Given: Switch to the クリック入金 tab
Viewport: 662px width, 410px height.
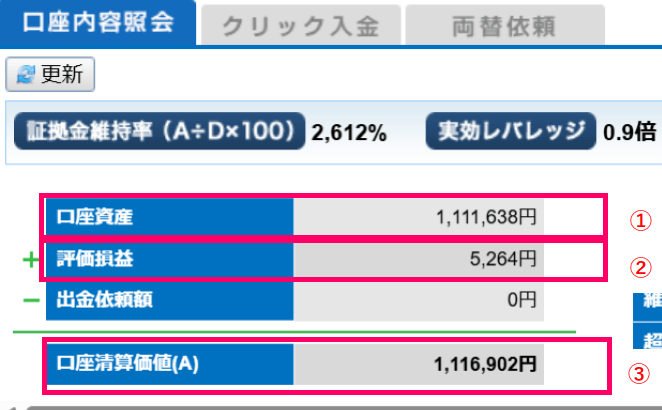Looking at the screenshot, I should point(300,25).
